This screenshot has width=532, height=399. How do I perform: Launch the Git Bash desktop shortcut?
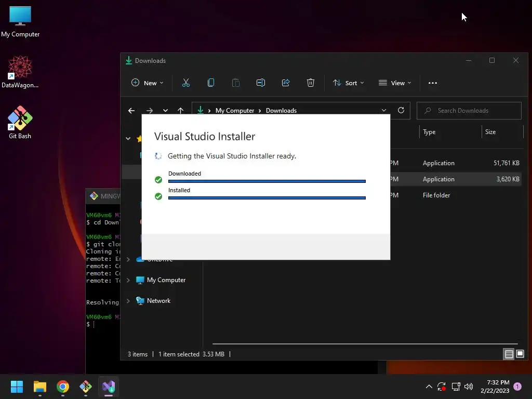[x=20, y=123]
